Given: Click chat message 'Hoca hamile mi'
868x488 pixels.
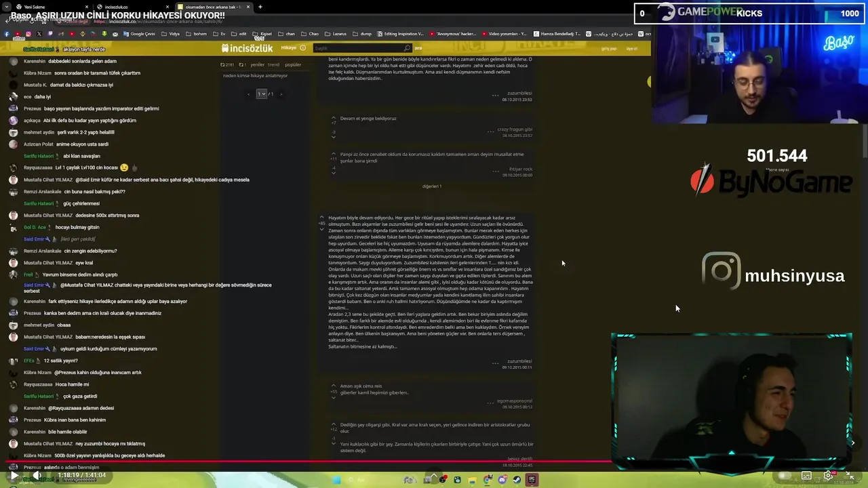Looking at the screenshot, I should (72, 384).
